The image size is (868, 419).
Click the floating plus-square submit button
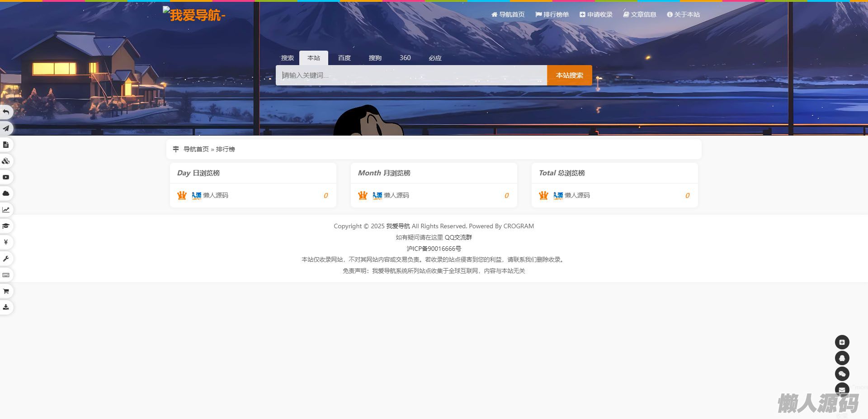tap(842, 342)
